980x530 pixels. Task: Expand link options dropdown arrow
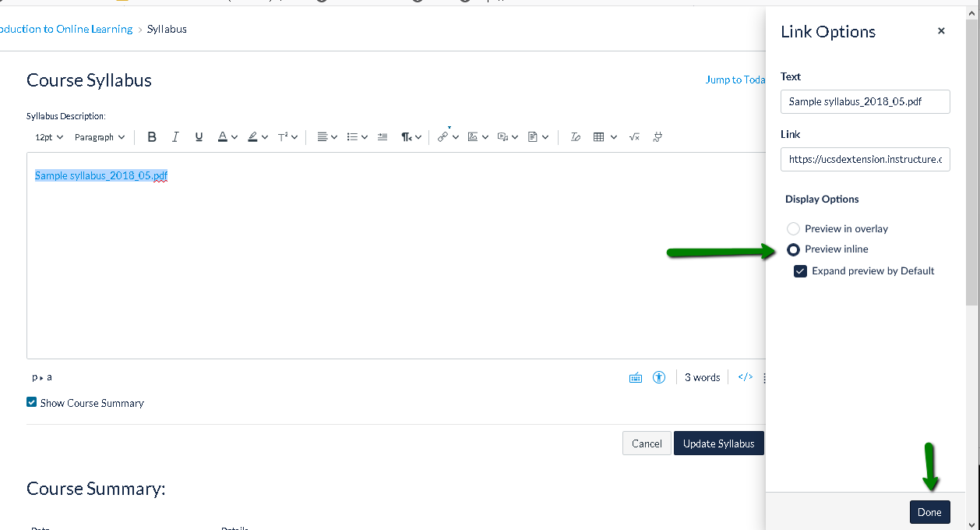pyautogui.click(x=455, y=137)
